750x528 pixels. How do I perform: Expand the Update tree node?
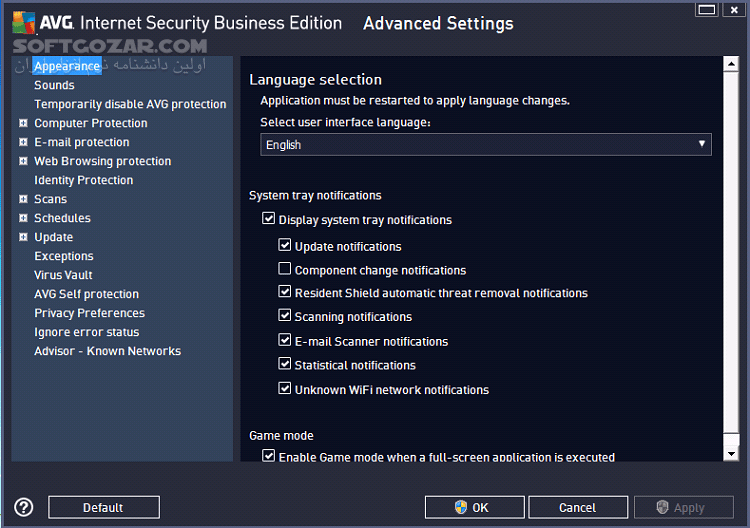tap(23, 237)
